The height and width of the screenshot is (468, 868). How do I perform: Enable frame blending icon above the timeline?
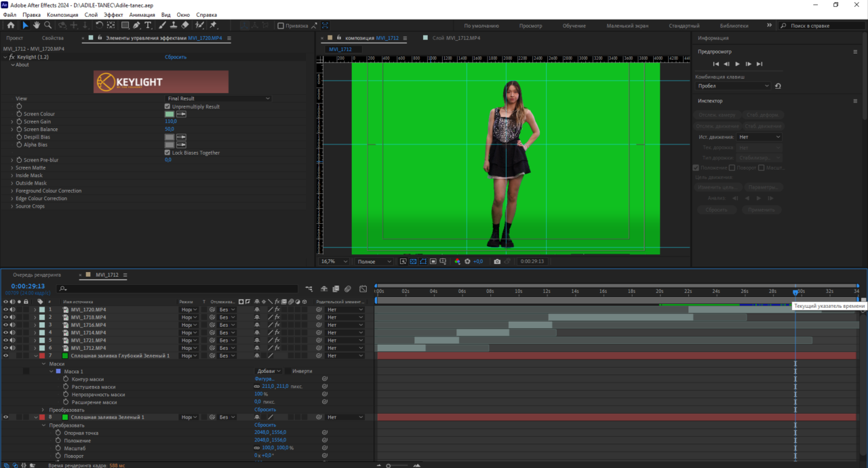(336, 289)
